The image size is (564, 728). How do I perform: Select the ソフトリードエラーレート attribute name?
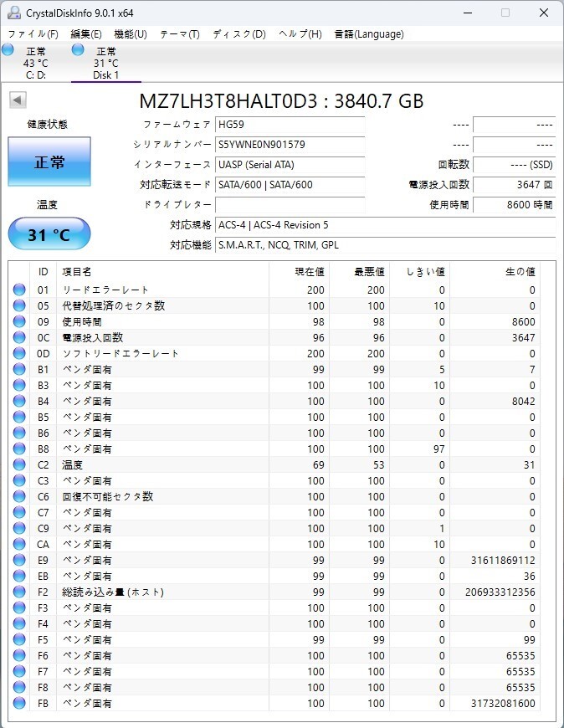120,353
